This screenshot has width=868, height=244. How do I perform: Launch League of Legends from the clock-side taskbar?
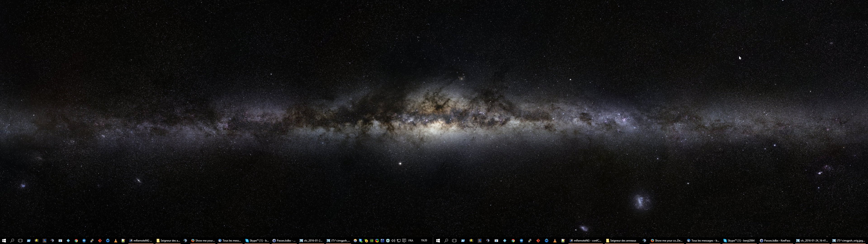(x=45, y=241)
